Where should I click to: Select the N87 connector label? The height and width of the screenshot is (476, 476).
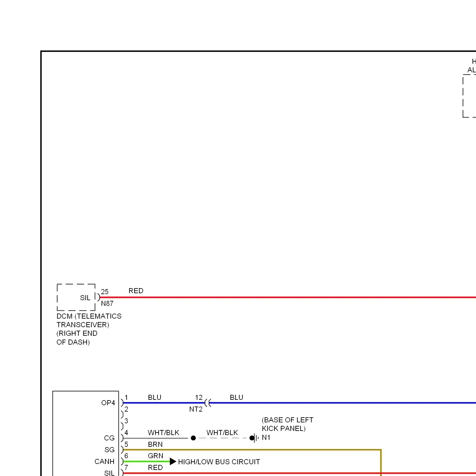107,303
